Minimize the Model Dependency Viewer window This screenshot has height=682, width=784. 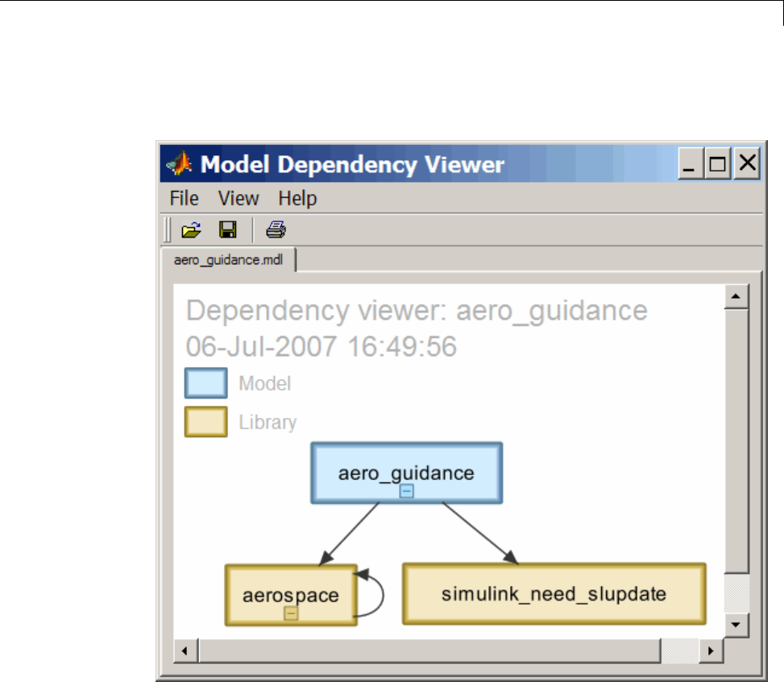coord(691,163)
